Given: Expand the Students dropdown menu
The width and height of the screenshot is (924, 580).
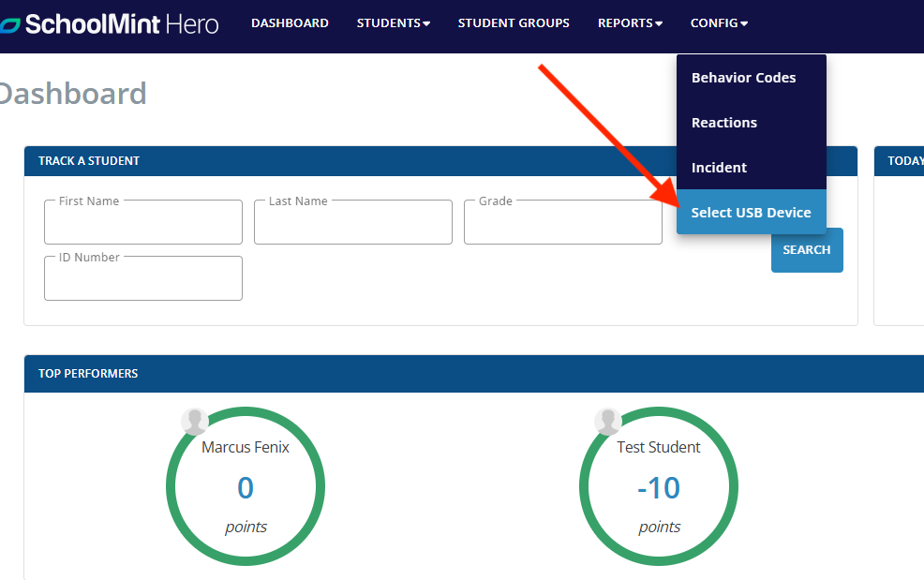Looking at the screenshot, I should click(x=393, y=23).
